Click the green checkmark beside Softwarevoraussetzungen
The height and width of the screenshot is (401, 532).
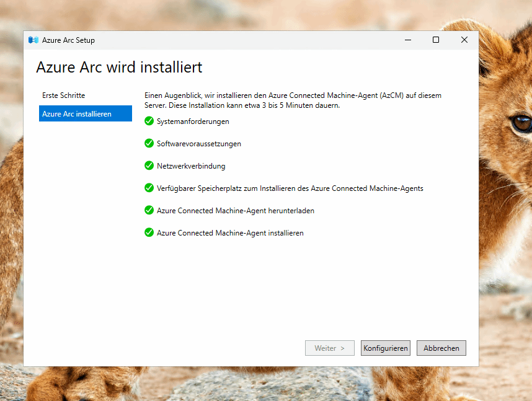pos(149,143)
